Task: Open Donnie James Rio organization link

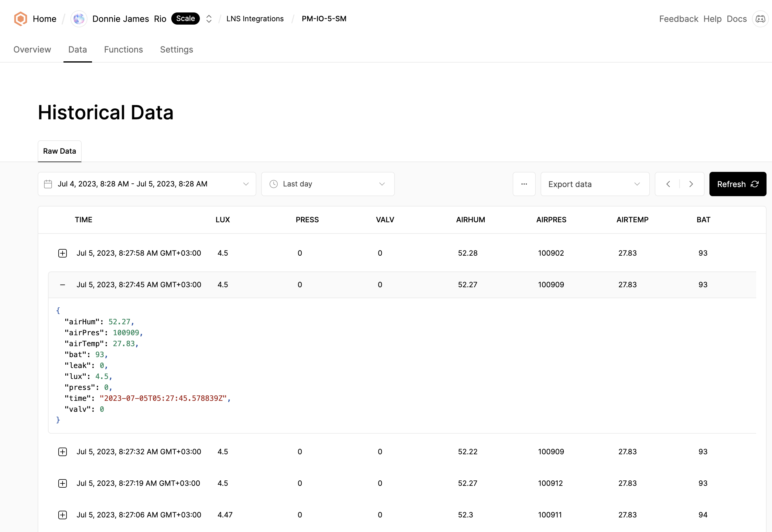Action: pyautogui.click(x=129, y=19)
